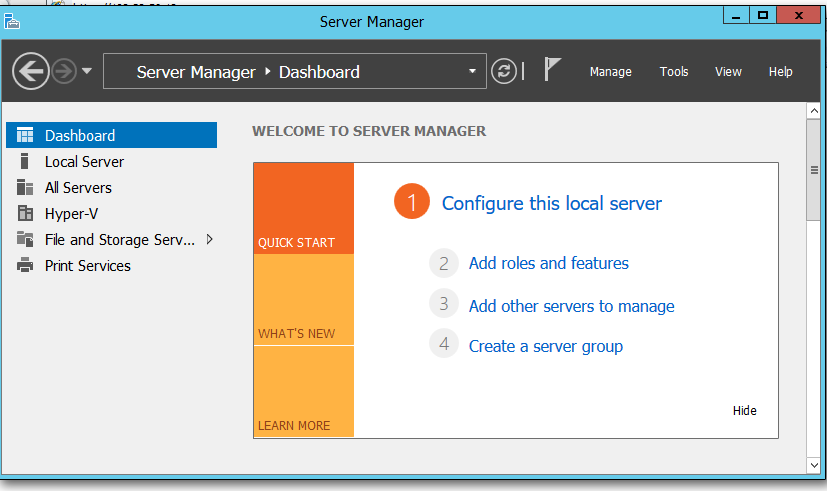Click Server Manager in the breadcrumb
Viewport: 827px width, 491px height.
coord(196,72)
